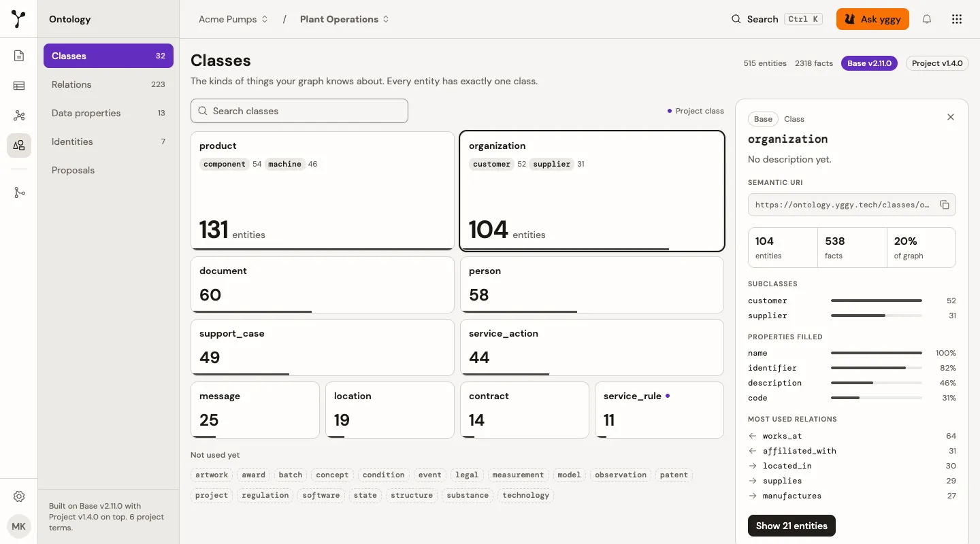Open the Data properties section

108,113
